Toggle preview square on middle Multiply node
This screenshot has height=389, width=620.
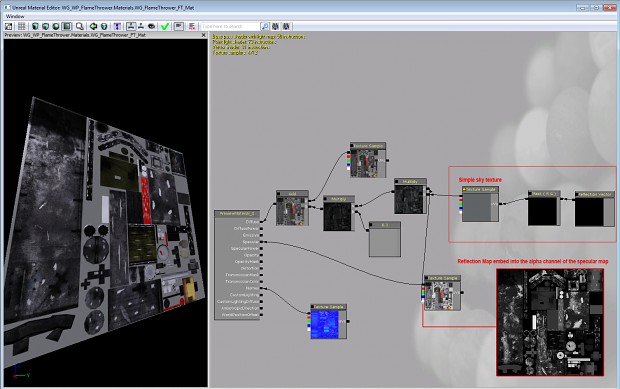[x=326, y=199]
